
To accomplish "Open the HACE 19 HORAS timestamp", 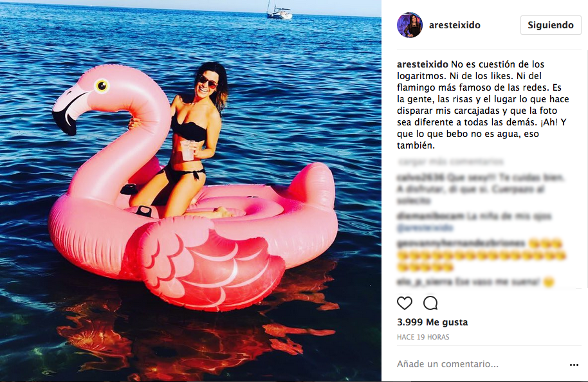I will pos(423,337).
